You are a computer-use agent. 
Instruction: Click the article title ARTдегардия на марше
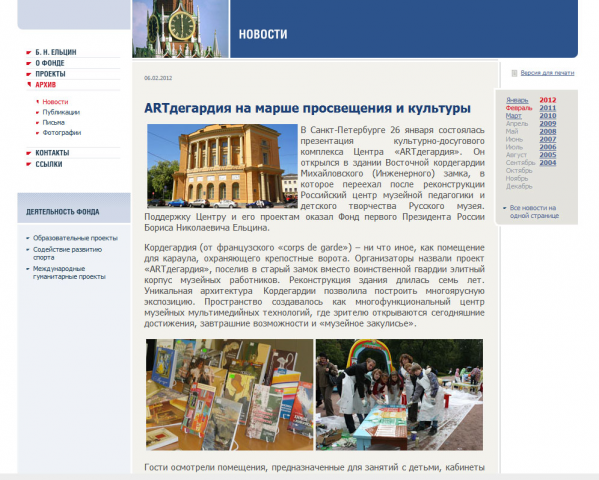click(x=307, y=108)
